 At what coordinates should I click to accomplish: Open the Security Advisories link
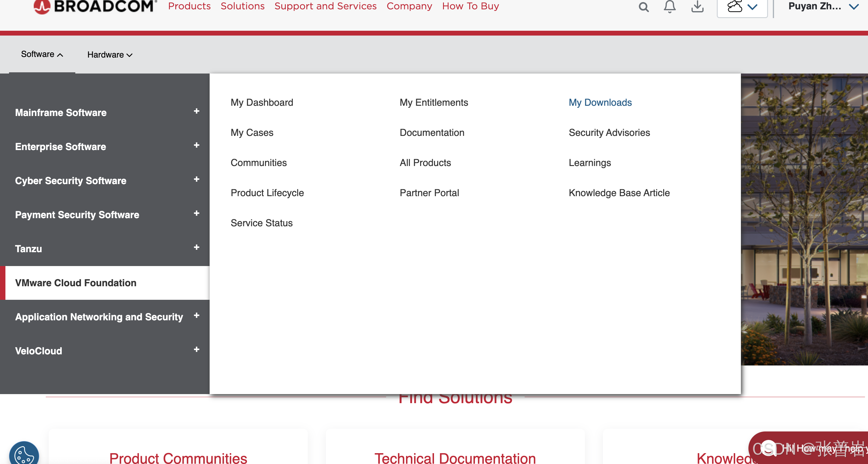point(609,133)
